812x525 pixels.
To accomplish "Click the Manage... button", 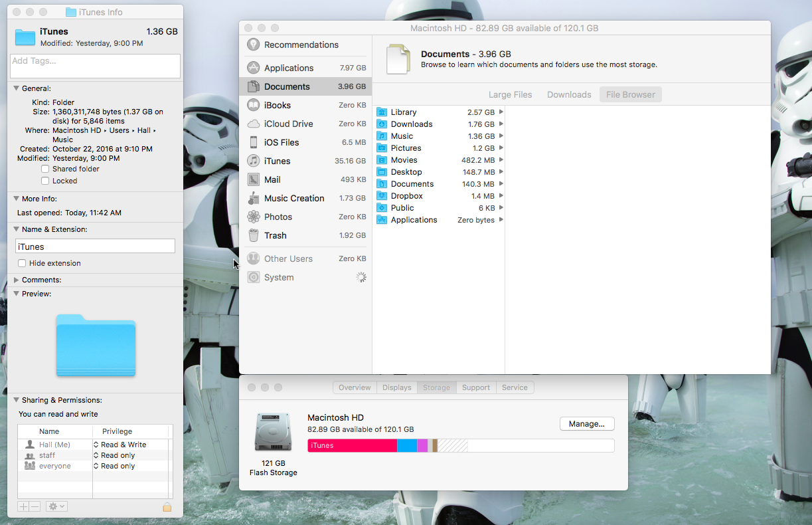I will (x=587, y=423).
